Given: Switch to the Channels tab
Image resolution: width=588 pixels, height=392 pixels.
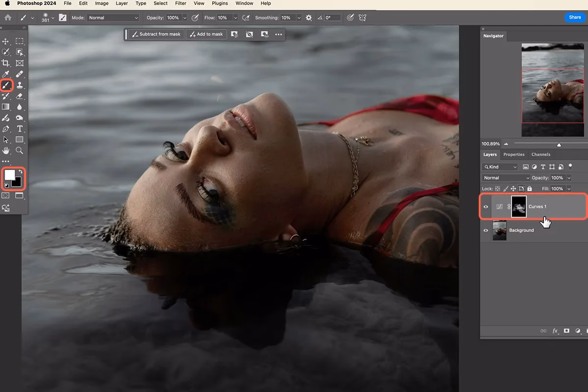Looking at the screenshot, I should tap(540, 154).
